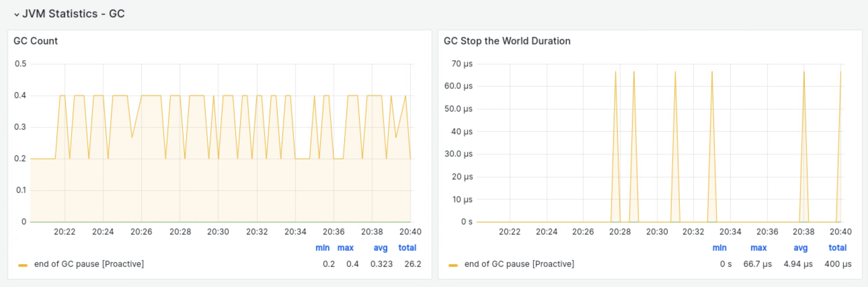Click the 20:38 x-axis label in Stop the World chart
Viewport: 868px width, 287px height.
(x=804, y=232)
